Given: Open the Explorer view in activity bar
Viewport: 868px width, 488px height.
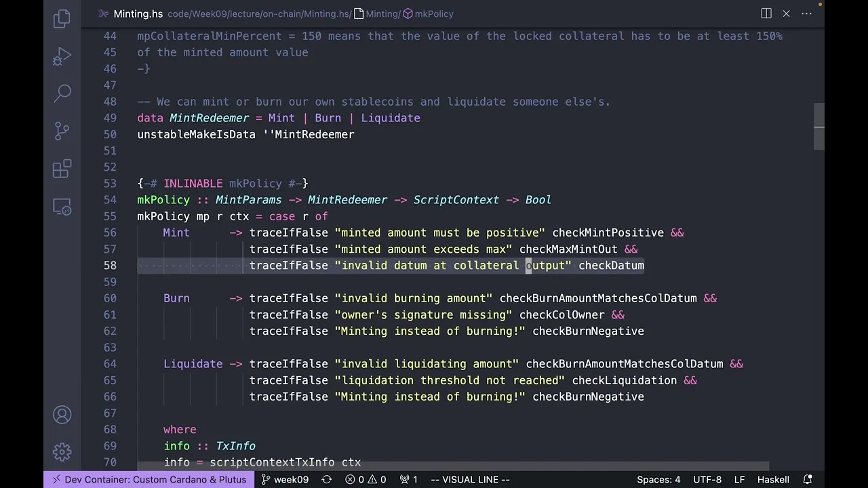Looking at the screenshot, I should pyautogui.click(x=62, y=18).
